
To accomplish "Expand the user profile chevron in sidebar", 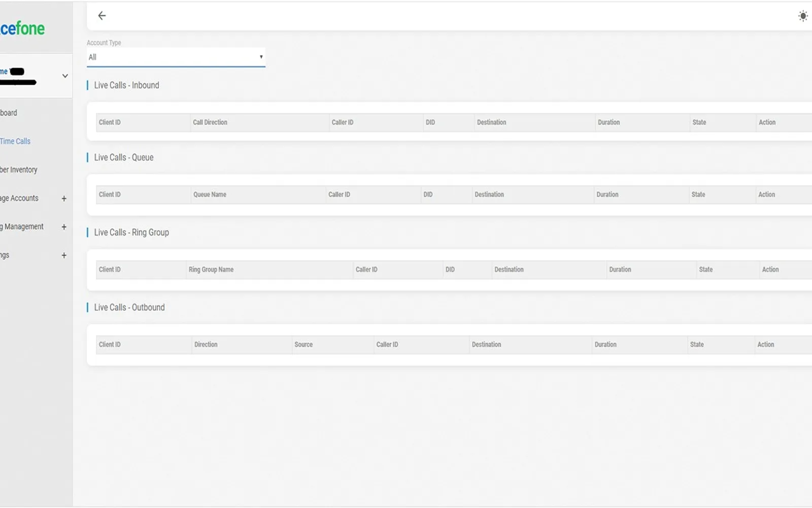I will pyautogui.click(x=65, y=76).
